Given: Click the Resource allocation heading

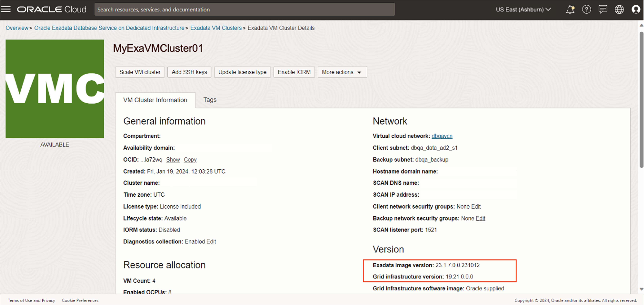Looking at the screenshot, I should click(x=164, y=265).
